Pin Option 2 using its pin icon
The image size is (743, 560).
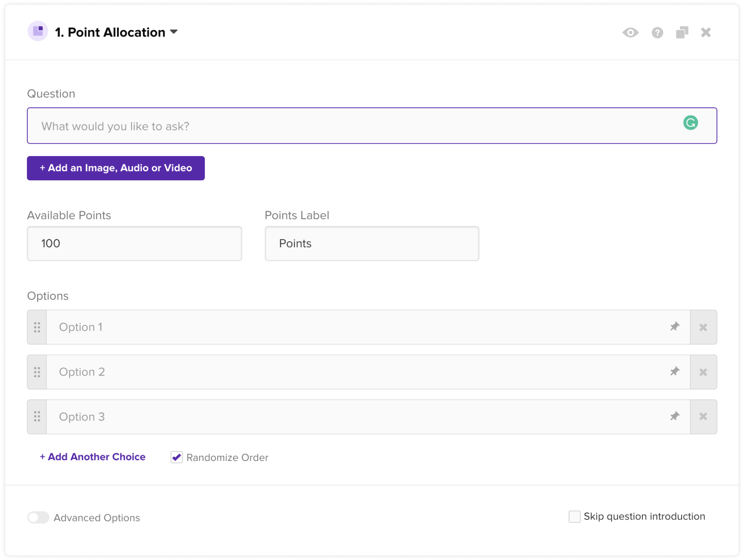[x=675, y=371]
